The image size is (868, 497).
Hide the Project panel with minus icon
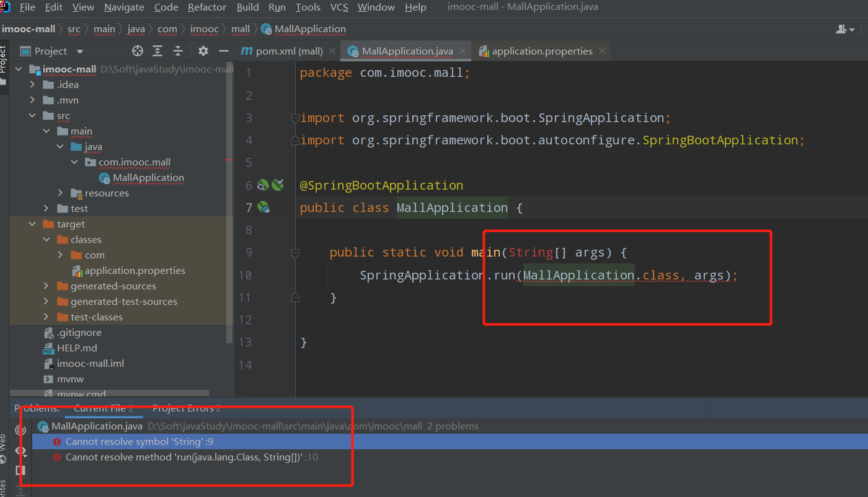click(x=223, y=51)
